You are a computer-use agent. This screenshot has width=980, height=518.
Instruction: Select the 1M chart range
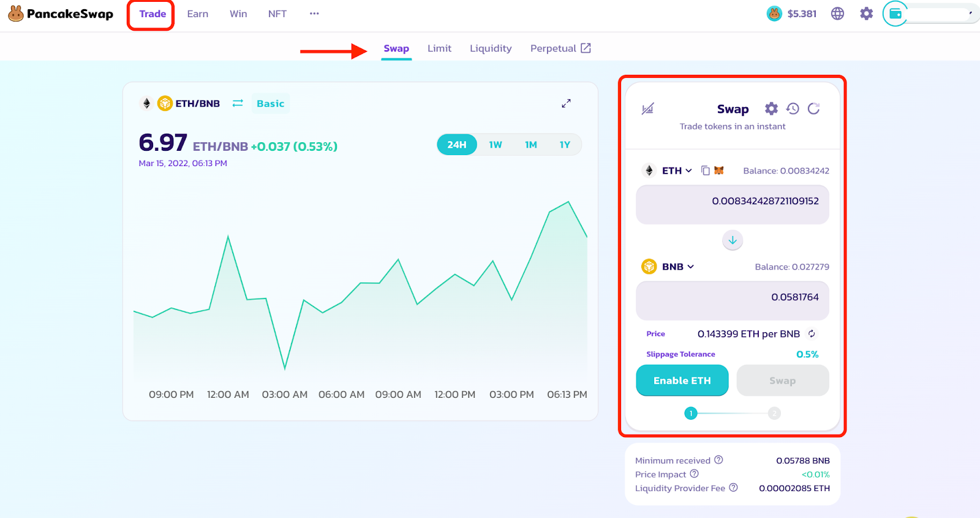coord(531,145)
